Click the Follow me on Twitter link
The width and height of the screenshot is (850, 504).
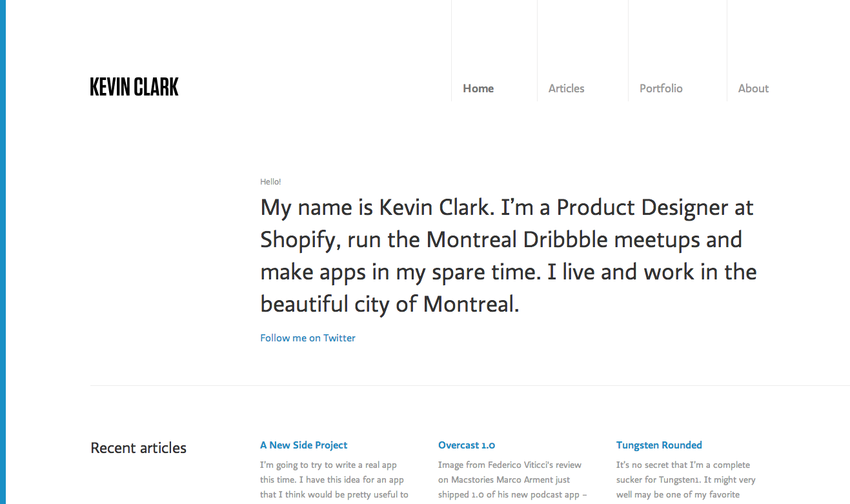point(308,338)
